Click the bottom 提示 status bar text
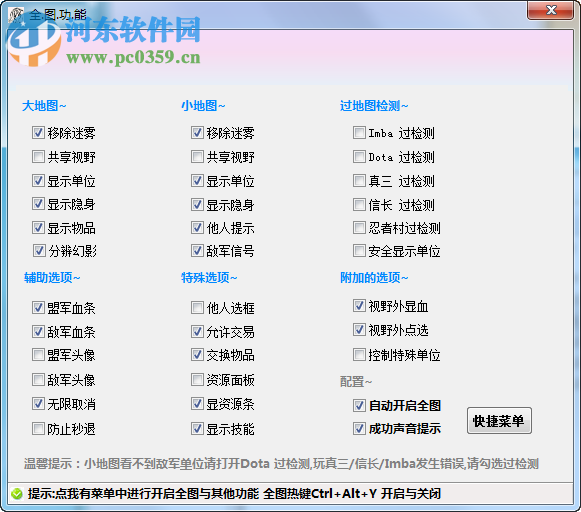Screen dimensions: 581x512 [234, 494]
